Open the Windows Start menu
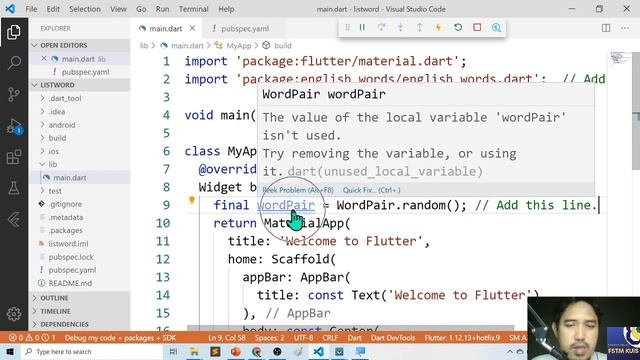This screenshot has height=360, width=640. point(10,351)
